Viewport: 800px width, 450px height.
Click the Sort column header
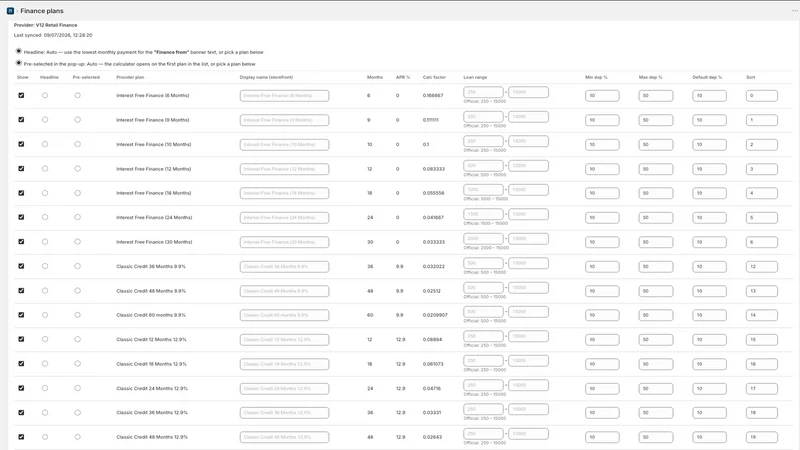point(751,77)
